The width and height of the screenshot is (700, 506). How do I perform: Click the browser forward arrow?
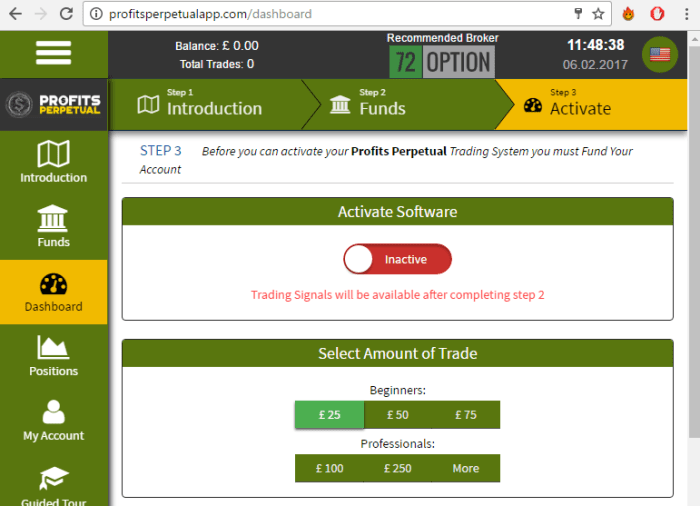pyautogui.click(x=41, y=14)
